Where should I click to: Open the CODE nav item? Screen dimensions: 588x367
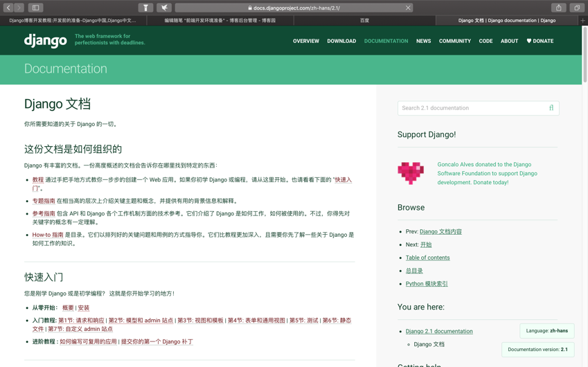pyautogui.click(x=485, y=41)
